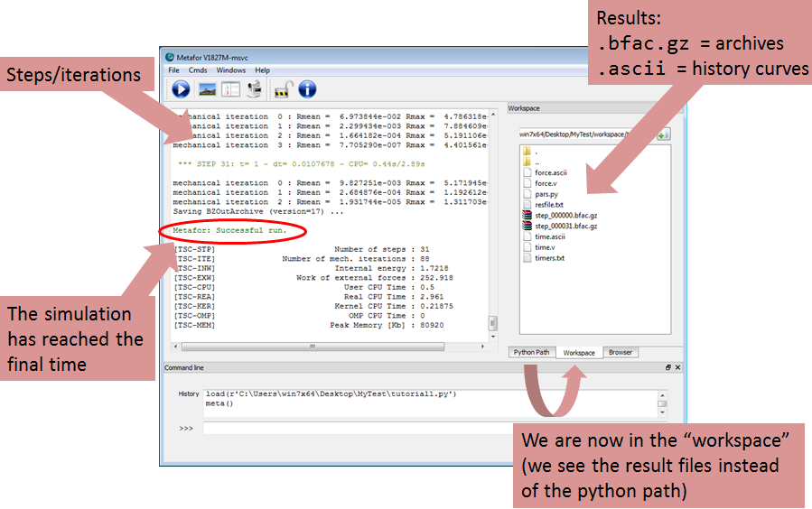Click the "[TSC-MEM] Peak Memory" line
Screen dimensions: 812x509
(309, 326)
